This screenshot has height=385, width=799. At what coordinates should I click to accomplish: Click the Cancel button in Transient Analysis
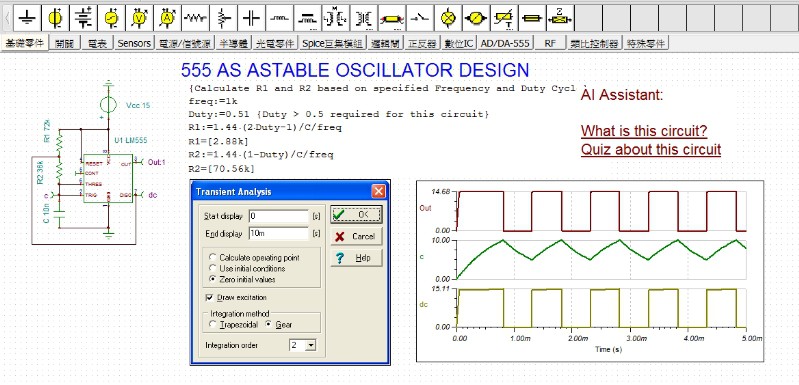pos(356,236)
